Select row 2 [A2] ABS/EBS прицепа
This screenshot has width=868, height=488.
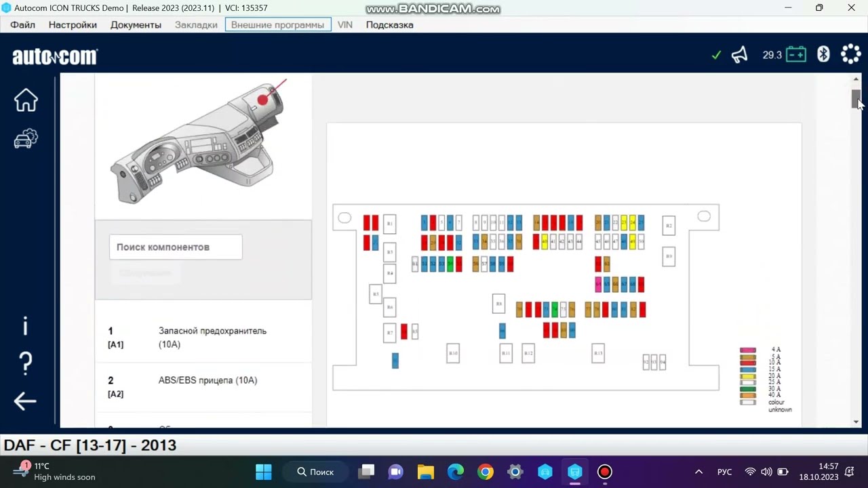coord(203,387)
